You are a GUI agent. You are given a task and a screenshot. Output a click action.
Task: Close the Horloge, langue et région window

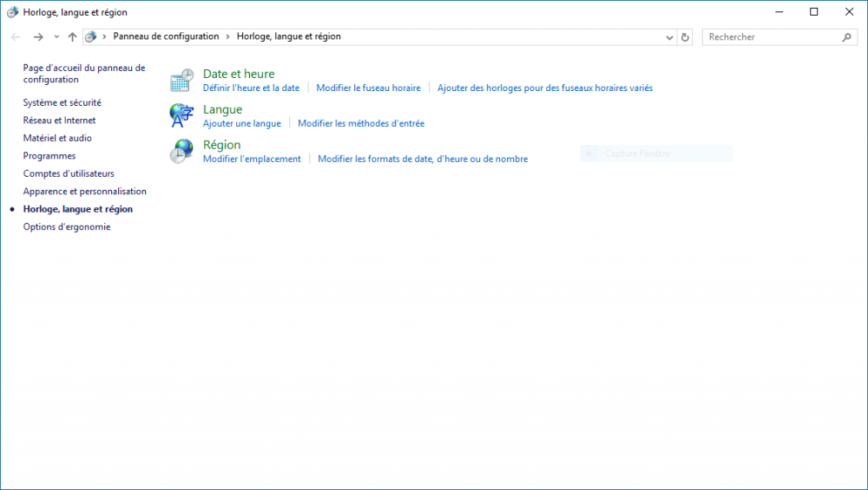pyautogui.click(x=849, y=11)
